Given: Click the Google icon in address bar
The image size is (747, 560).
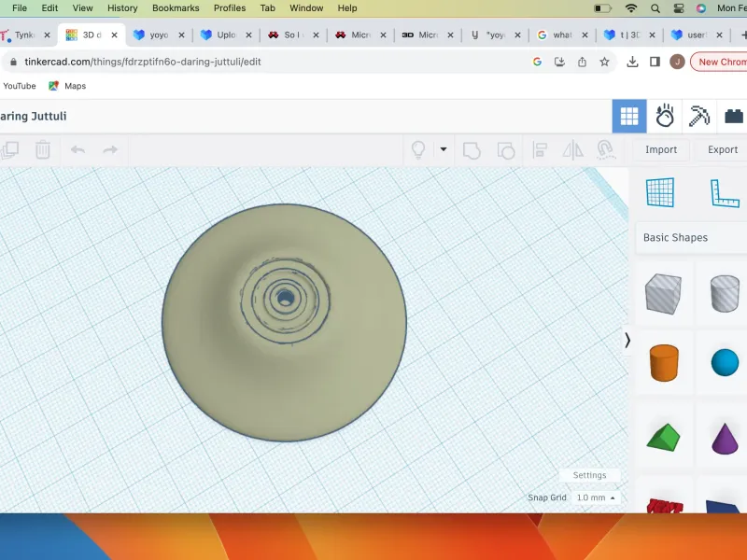Looking at the screenshot, I should [537, 62].
